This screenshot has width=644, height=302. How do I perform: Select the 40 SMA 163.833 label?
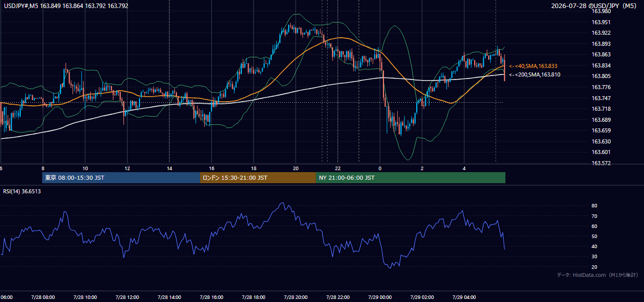coord(533,66)
